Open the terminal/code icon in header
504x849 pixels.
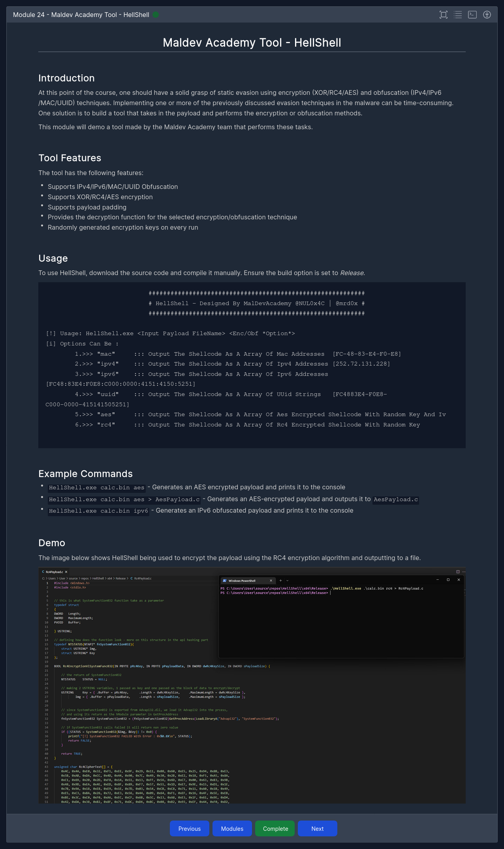472,15
